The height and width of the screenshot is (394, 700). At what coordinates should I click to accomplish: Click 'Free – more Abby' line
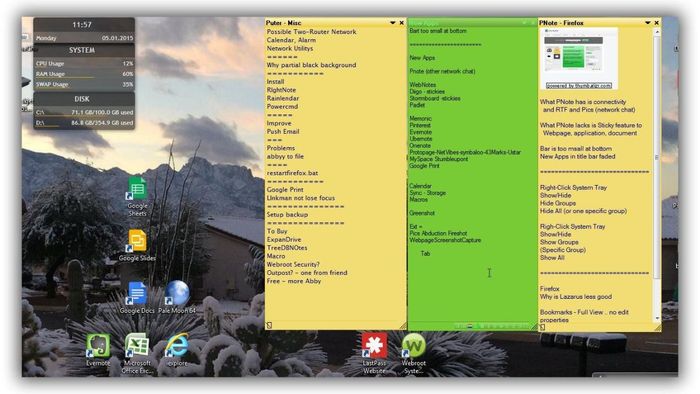pyautogui.click(x=294, y=281)
